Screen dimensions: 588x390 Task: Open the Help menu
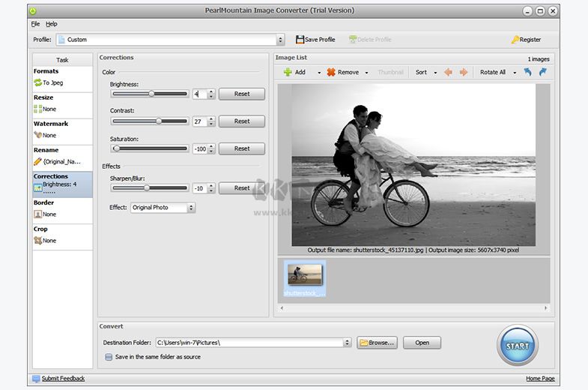[x=51, y=24]
